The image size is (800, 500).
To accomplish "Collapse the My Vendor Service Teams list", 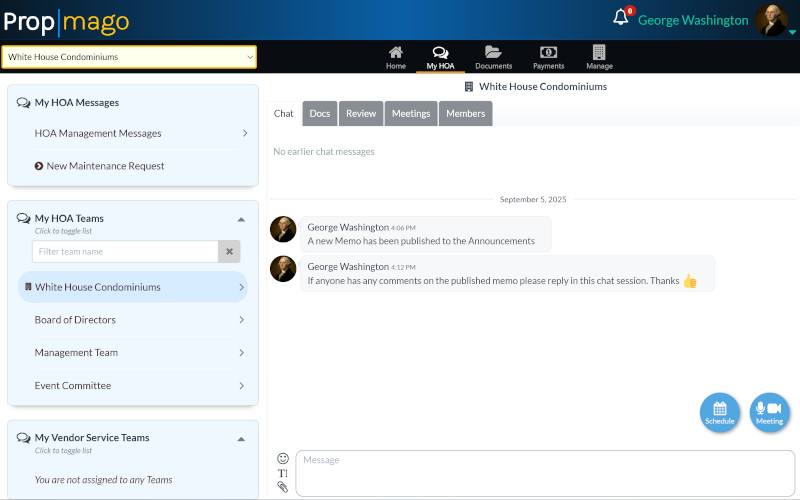I will (240, 438).
